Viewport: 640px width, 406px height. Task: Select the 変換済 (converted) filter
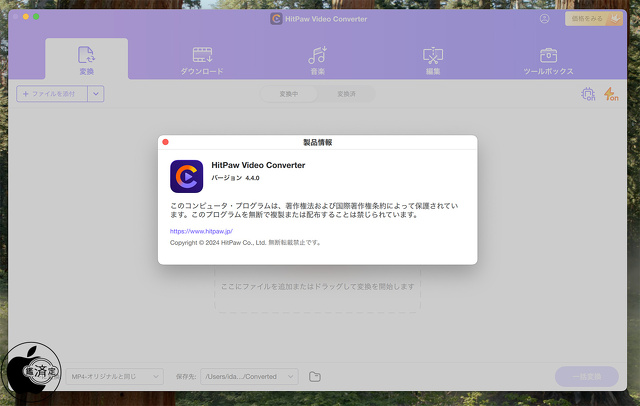(x=346, y=94)
